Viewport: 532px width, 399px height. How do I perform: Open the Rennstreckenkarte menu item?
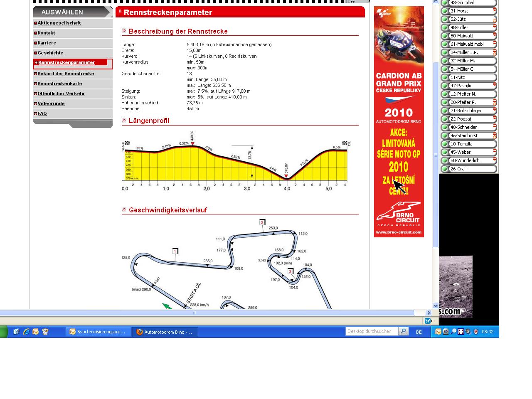pyautogui.click(x=60, y=84)
